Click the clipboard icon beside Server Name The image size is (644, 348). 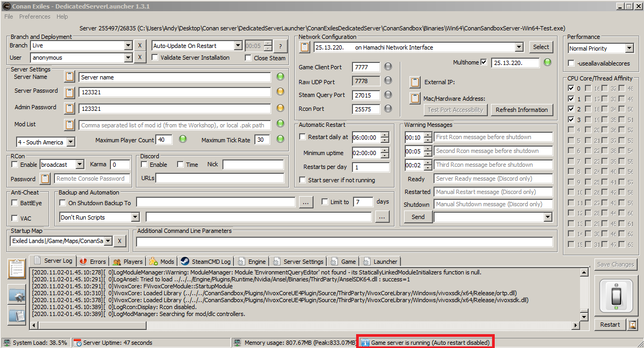pyautogui.click(x=70, y=77)
